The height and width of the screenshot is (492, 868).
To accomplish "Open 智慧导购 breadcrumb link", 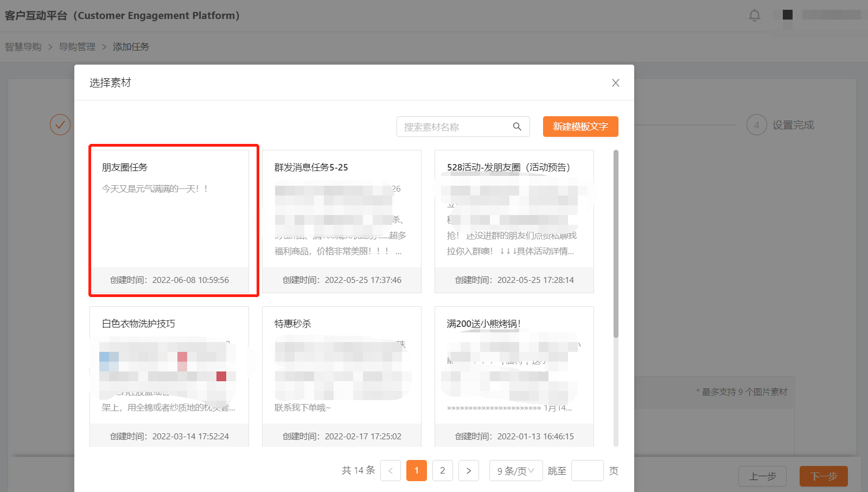I will point(23,47).
